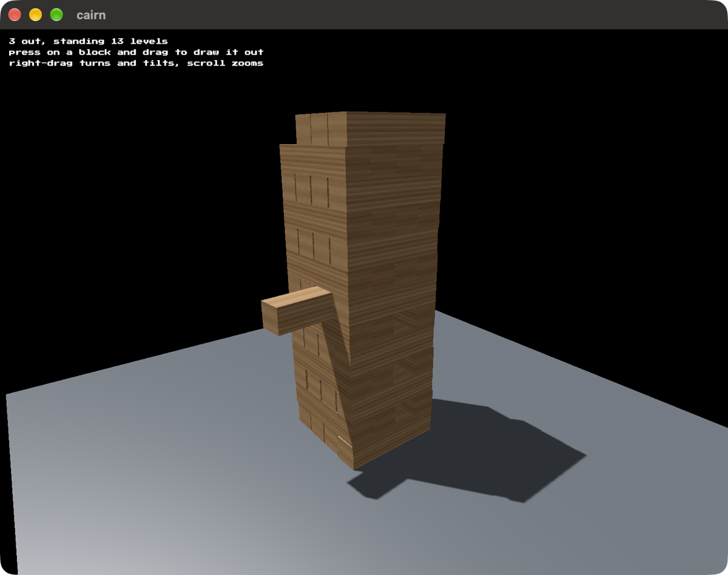Screen dimensions: 728x575
Task: Click the "press on a block and drag" hint line
Action: [x=136, y=52]
